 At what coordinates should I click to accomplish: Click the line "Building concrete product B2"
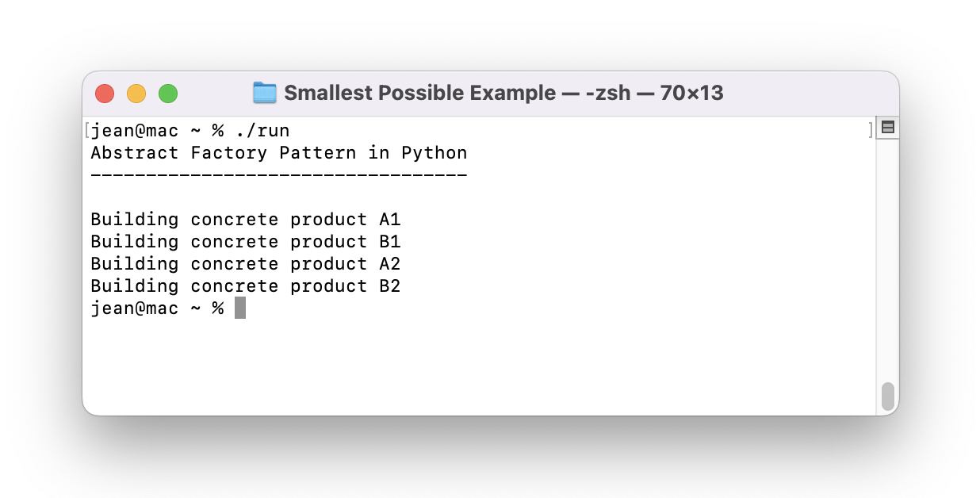(x=245, y=286)
